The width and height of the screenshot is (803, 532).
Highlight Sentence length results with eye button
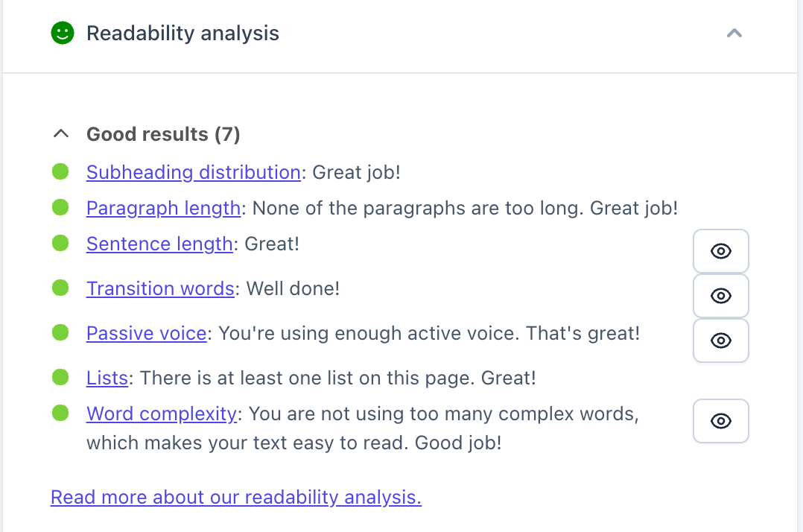[x=720, y=251]
